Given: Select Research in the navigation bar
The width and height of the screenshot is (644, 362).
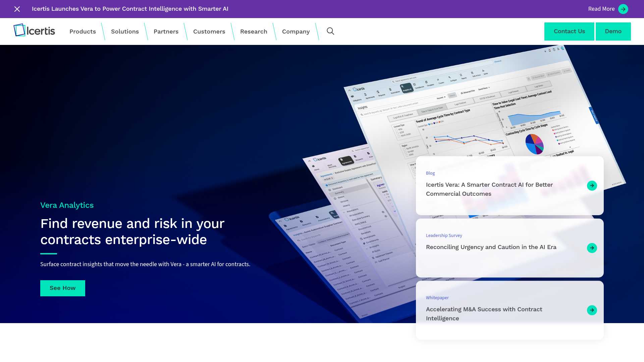Looking at the screenshot, I should click(x=254, y=32).
